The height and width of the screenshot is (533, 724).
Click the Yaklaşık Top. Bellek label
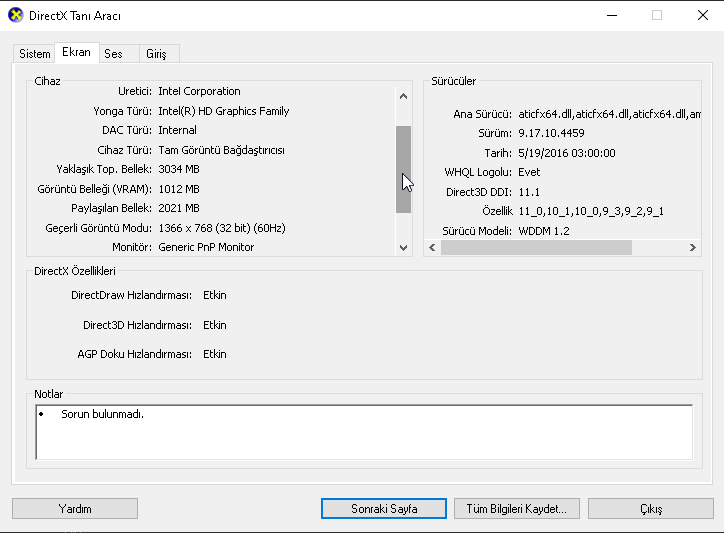[104, 169]
